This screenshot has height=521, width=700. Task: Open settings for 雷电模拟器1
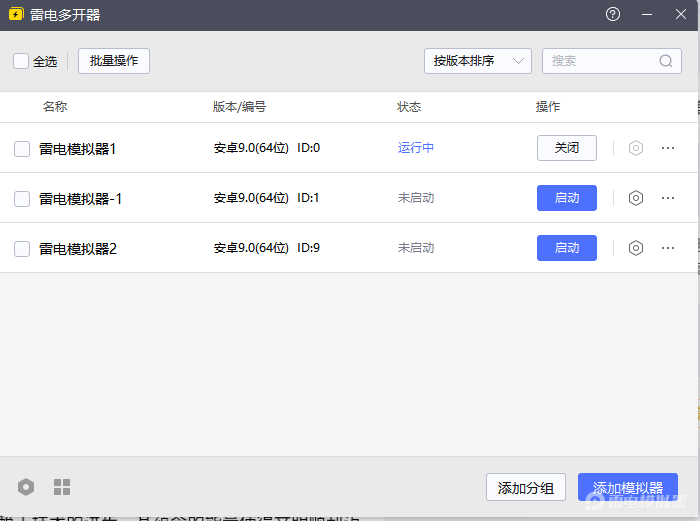(x=635, y=148)
